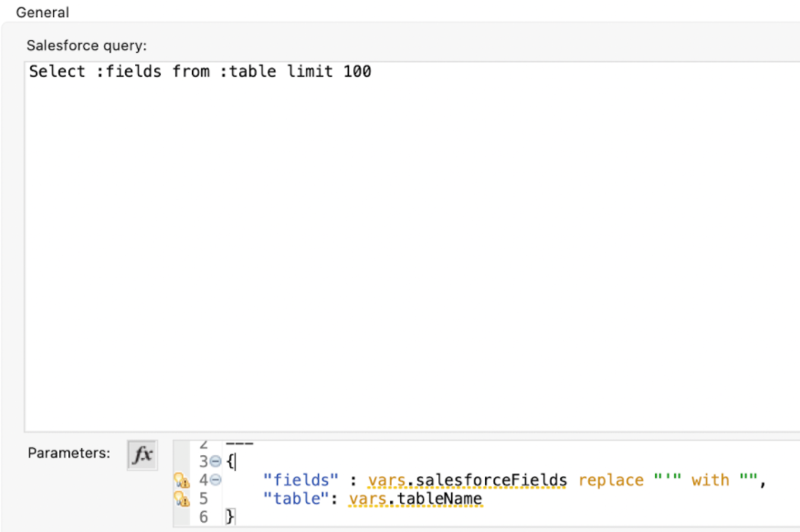Open the warning lightbulb icon on line 5
The image size is (800, 532).
click(x=182, y=499)
